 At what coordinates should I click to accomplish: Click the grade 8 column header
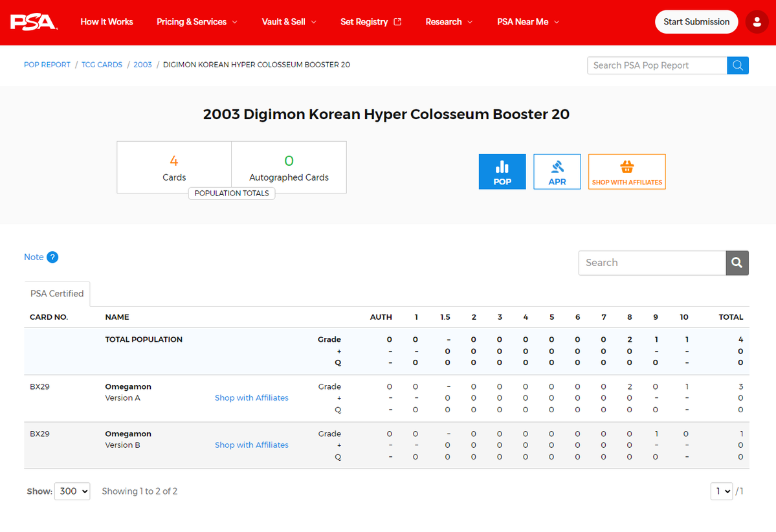(630, 317)
